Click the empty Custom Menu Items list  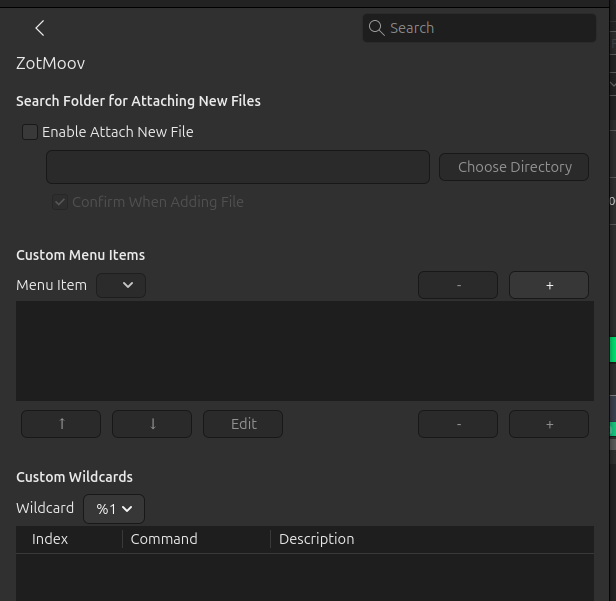pos(305,351)
